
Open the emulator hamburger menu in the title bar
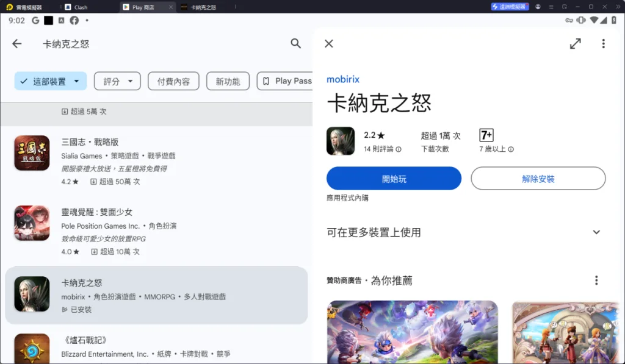click(x=551, y=7)
